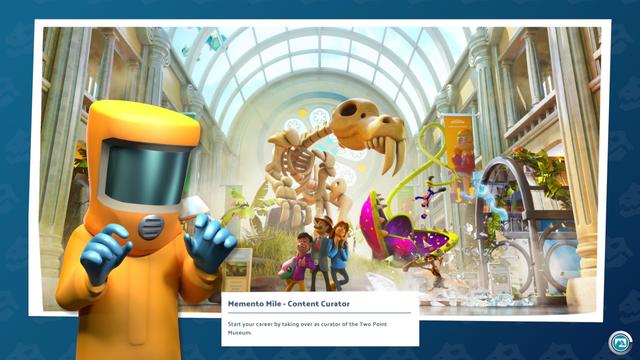The image size is (640, 360).
Task: Click the small exhibit info sign
Action: click(237, 269)
